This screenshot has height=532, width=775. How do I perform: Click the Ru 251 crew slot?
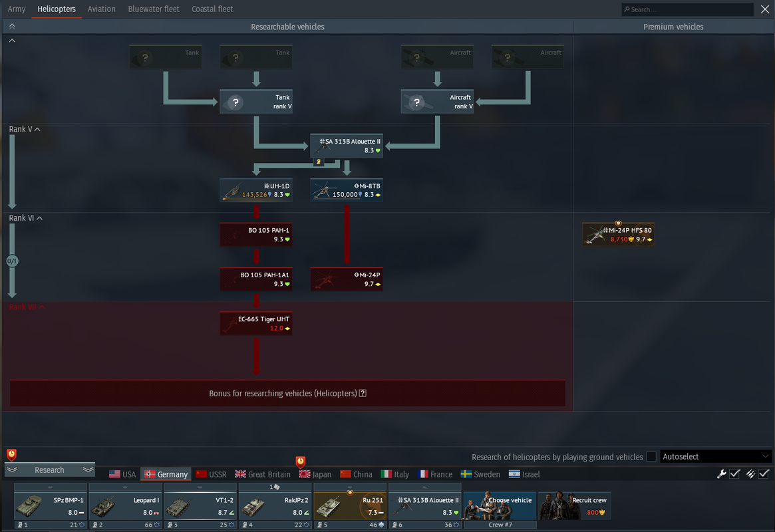(350, 506)
